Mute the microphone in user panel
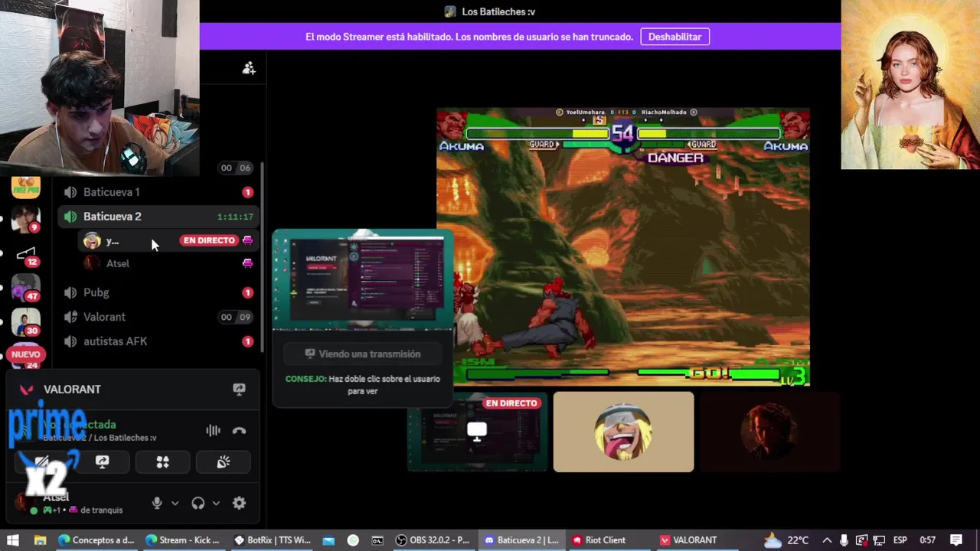The image size is (980, 551). (157, 503)
